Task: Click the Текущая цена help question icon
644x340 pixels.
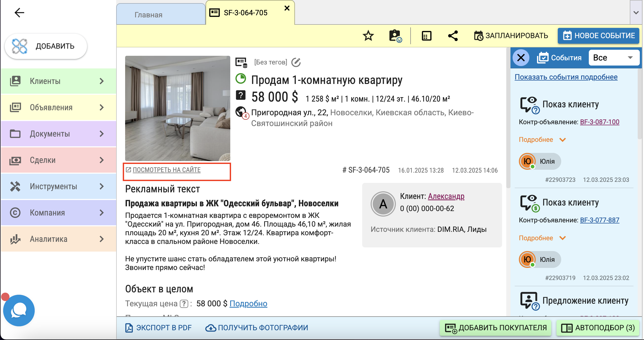Action: tap(184, 304)
